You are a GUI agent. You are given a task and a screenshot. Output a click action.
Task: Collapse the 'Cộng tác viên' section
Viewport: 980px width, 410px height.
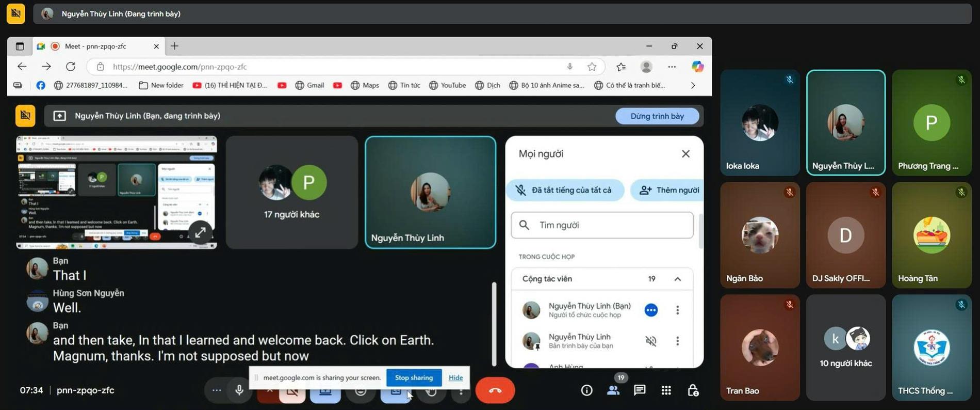pos(677,279)
